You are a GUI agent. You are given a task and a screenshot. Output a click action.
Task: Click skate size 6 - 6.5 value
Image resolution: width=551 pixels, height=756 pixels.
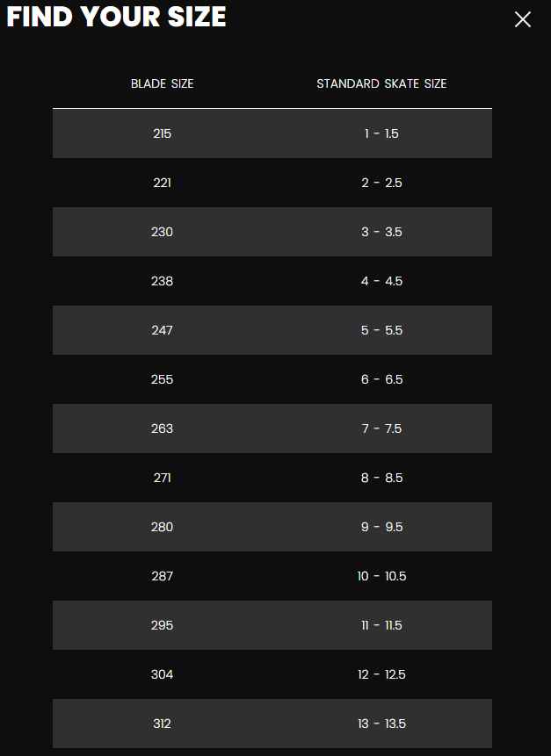point(381,379)
